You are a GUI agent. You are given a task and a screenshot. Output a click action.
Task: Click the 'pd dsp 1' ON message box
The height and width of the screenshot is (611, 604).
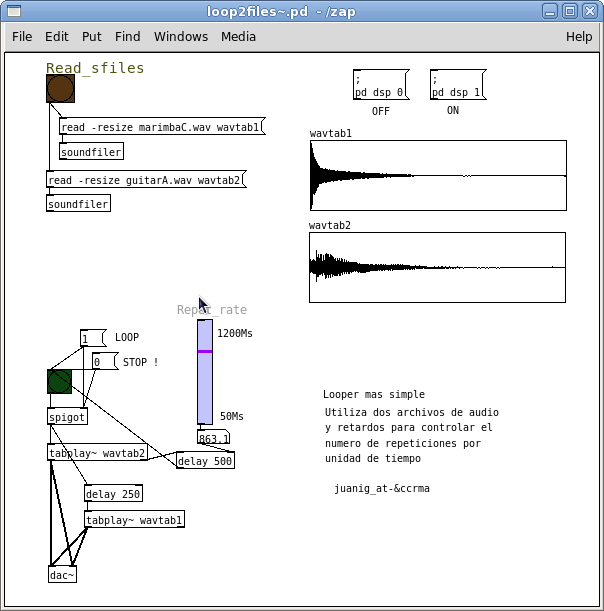[457, 86]
